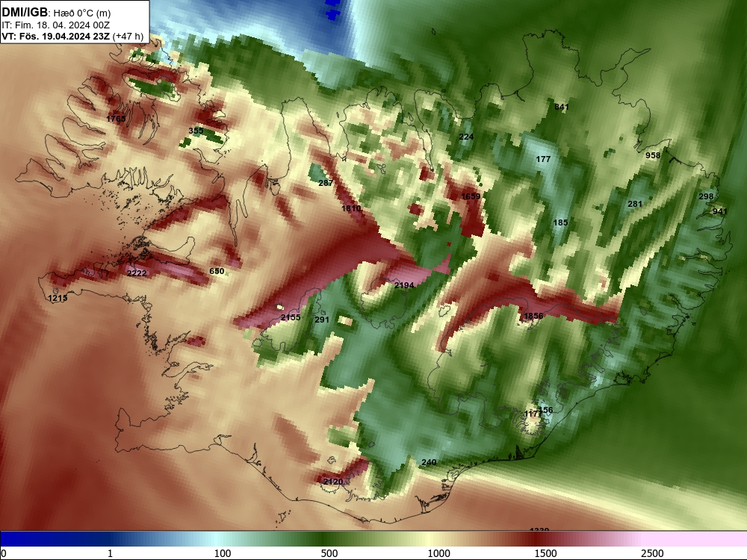The height and width of the screenshot is (560, 747).
Task: Click the map value 1659
Action: [471, 196]
